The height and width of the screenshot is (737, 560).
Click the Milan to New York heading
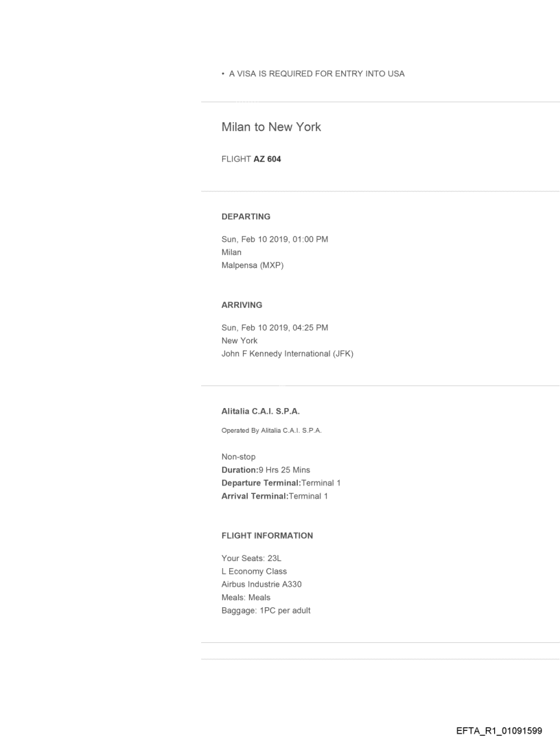pos(271,127)
